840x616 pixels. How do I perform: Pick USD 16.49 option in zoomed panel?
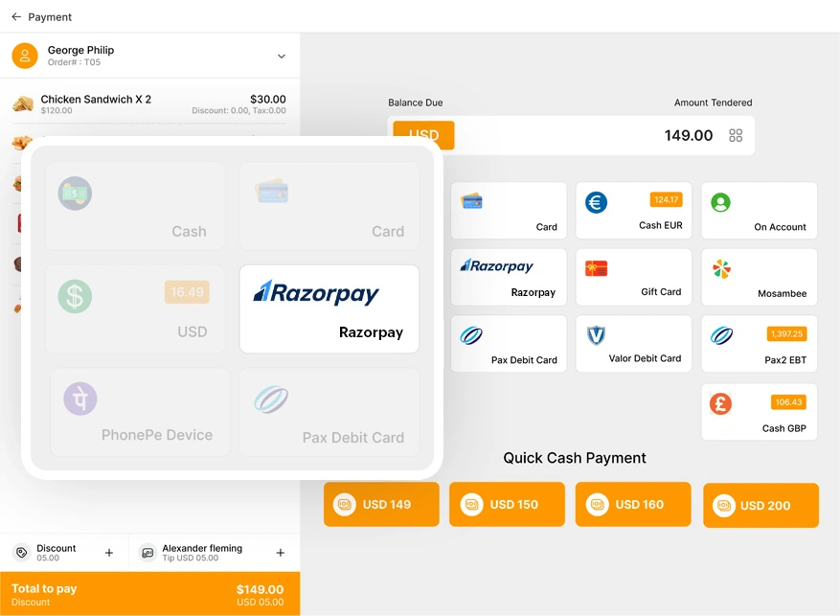(x=135, y=309)
